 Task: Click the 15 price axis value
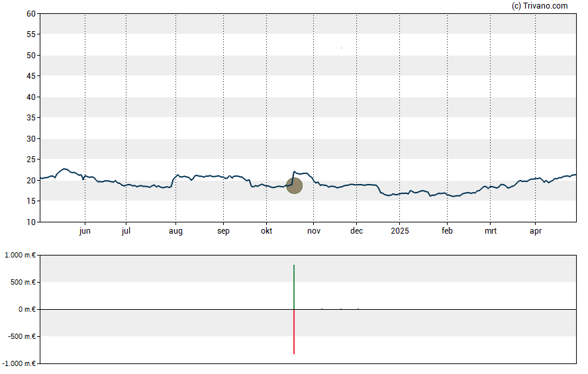[31, 201]
